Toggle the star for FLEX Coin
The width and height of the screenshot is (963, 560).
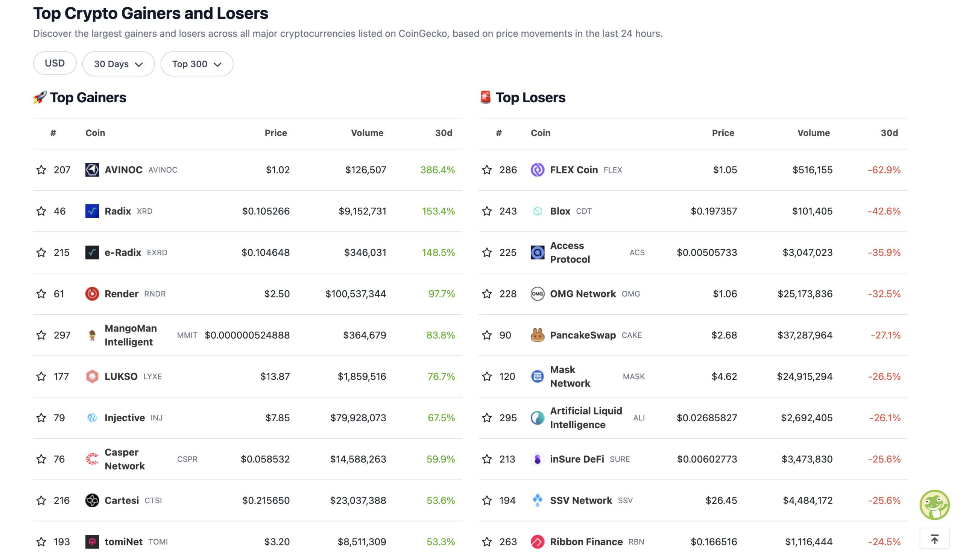[x=486, y=170]
